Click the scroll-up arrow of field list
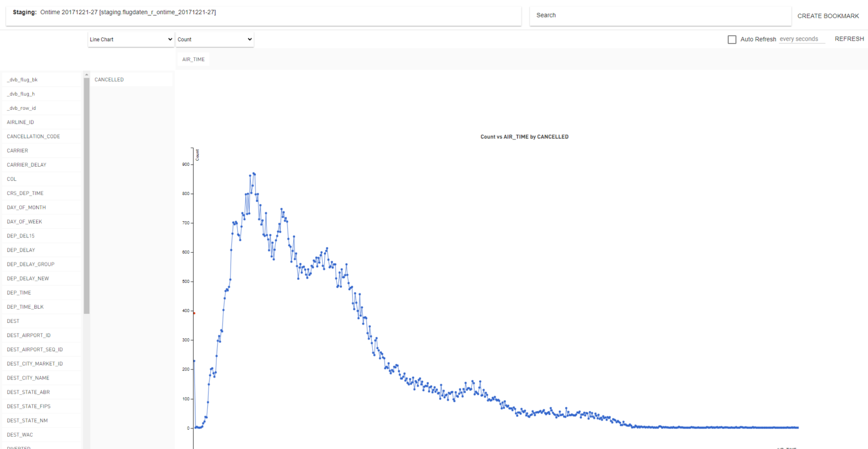The image size is (868, 449). click(x=86, y=75)
